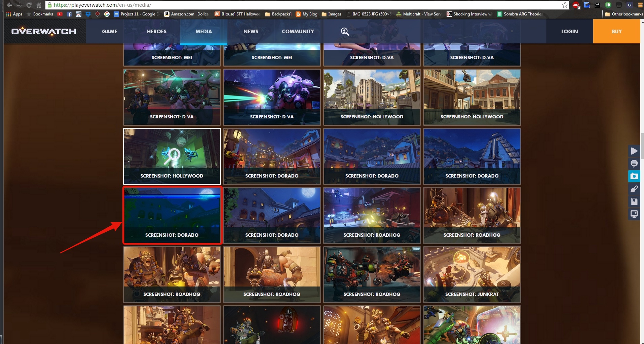The image size is (644, 344).
Task: Click the bookmark-book sidebar icon
Action: pos(634,201)
